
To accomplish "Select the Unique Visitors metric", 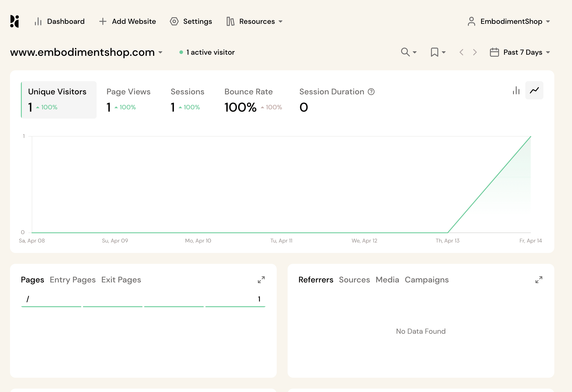I will click(x=59, y=100).
